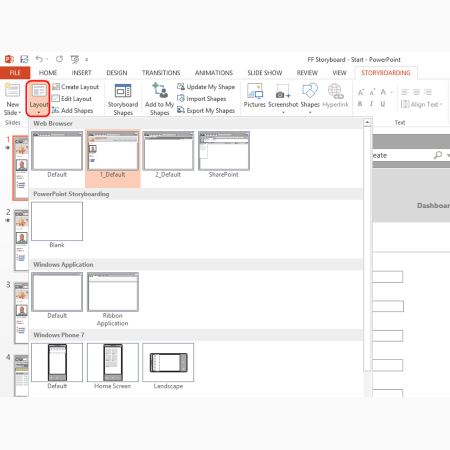Select the Blank storyboarding layout

[x=57, y=225]
